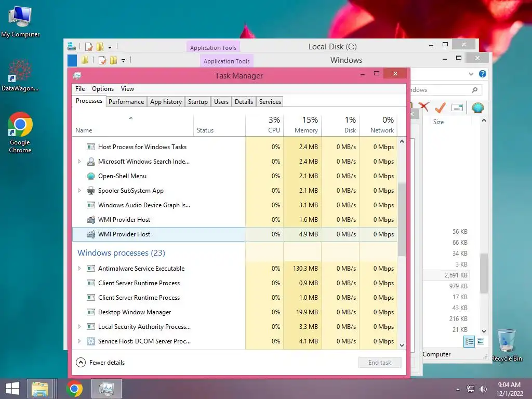Open the Google Chrome desktop shortcut
The height and width of the screenshot is (399, 532).
(20, 132)
